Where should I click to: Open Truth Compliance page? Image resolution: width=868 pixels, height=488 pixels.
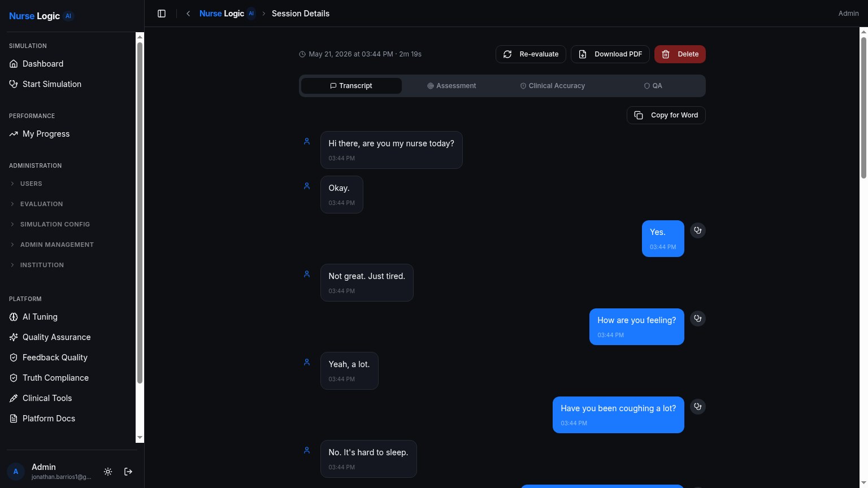point(68,378)
